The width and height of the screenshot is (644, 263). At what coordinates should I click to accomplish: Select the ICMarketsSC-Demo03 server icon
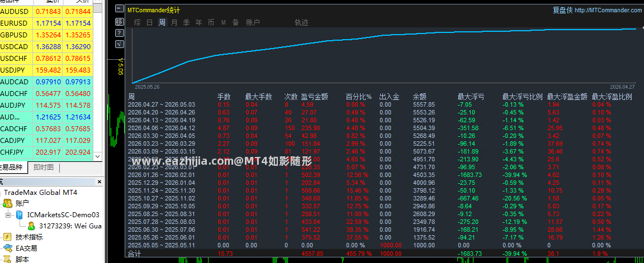[20, 214]
